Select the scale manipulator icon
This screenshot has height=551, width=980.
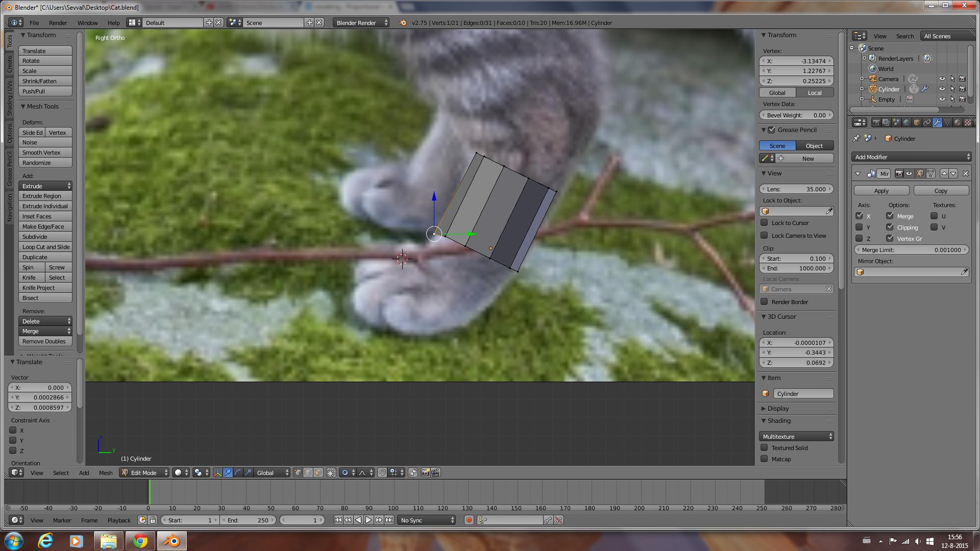click(249, 472)
